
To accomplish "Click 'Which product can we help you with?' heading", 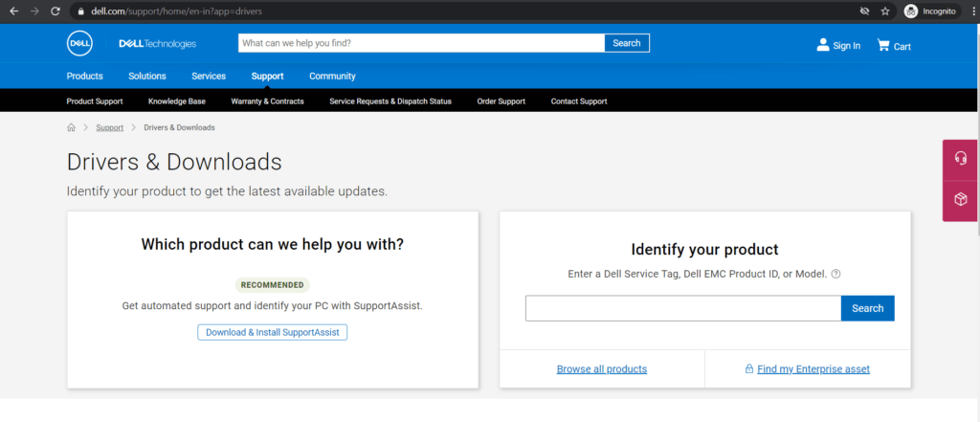I will [273, 244].
